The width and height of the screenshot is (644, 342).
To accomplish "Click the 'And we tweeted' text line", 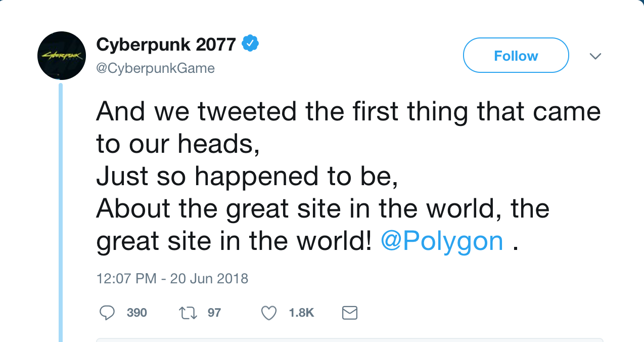I will pyautogui.click(x=348, y=112).
